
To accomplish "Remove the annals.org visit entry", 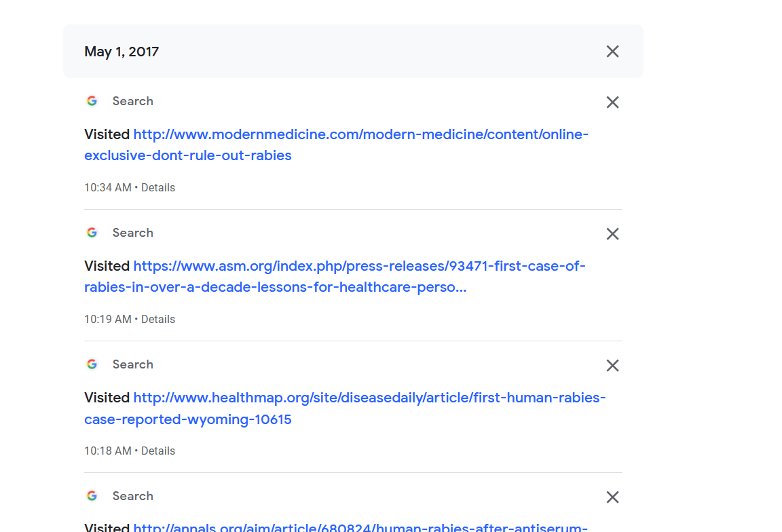I will tap(612, 497).
